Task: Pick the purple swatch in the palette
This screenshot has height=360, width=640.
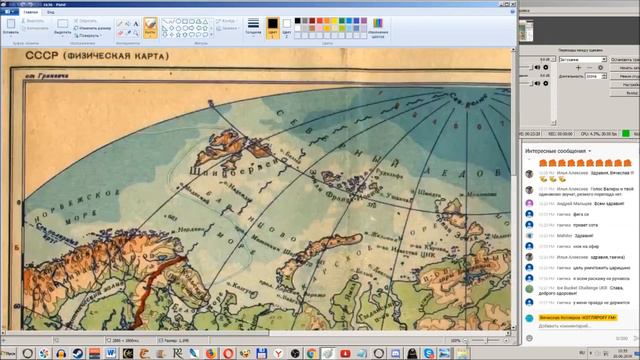Action: point(364,21)
